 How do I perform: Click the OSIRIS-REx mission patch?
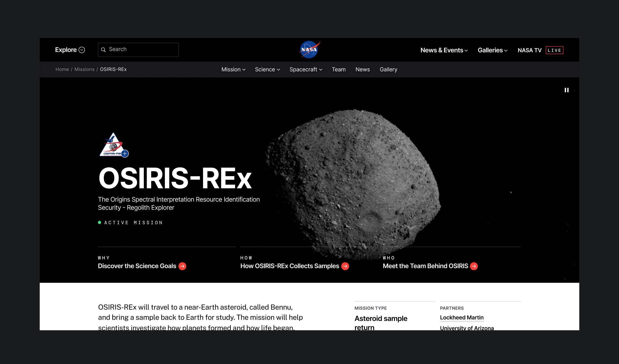(x=113, y=145)
